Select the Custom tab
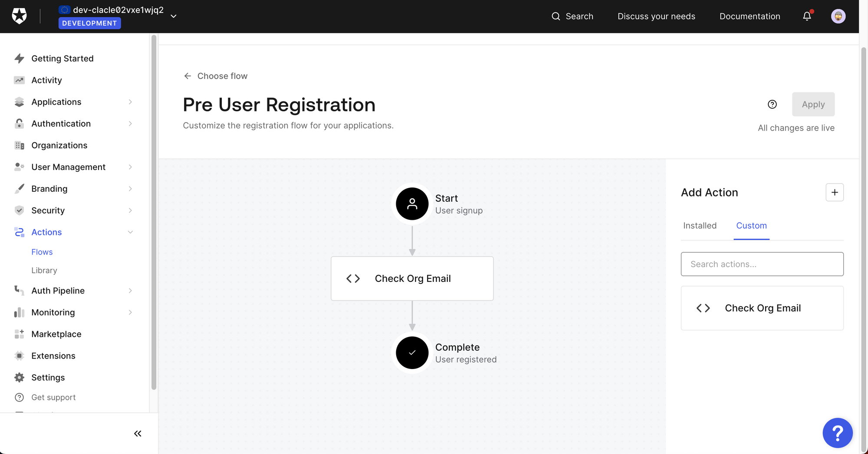 [751, 225]
